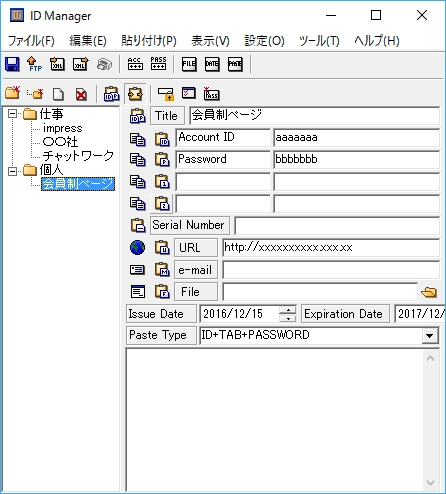The image size is (446, 494).
Task: Click the clipboard icon for extra field 1
Action: 162,182
